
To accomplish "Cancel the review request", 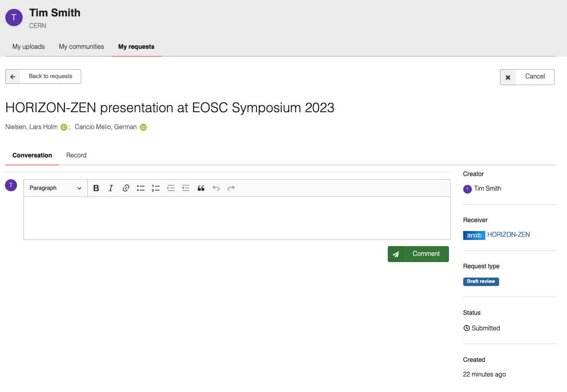I will point(527,77).
